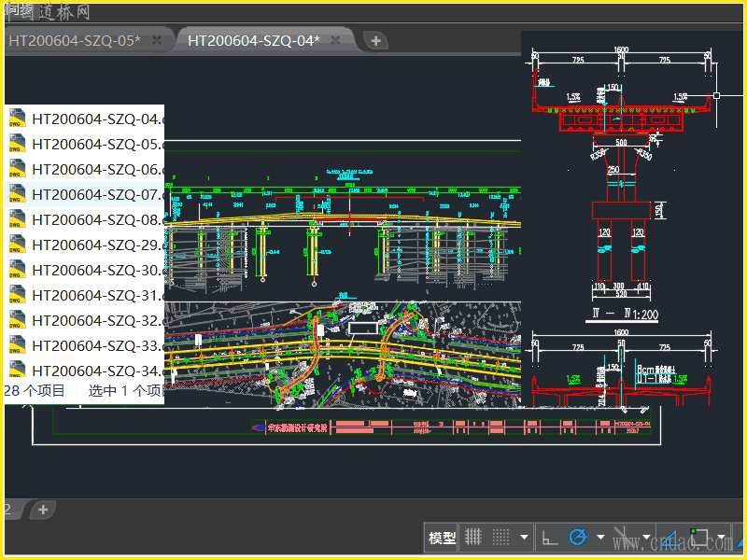Expand the polar tracking angle dropdown
747x560 pixels.
(x=599, y=538)
